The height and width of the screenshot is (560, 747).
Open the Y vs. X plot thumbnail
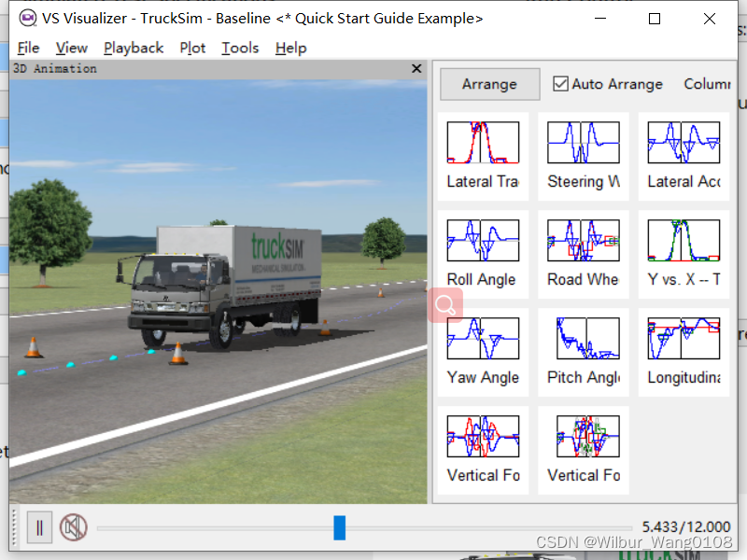[x=684, y=254]
